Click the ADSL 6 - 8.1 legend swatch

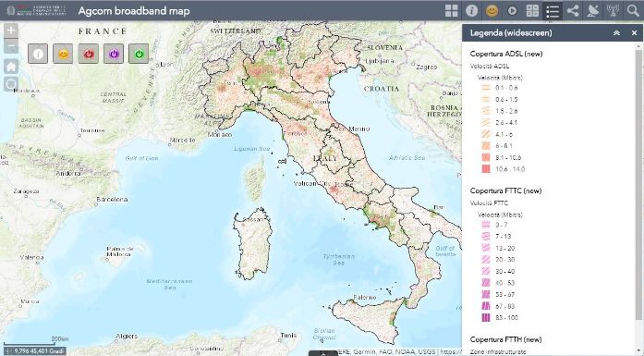coord(486,146)
